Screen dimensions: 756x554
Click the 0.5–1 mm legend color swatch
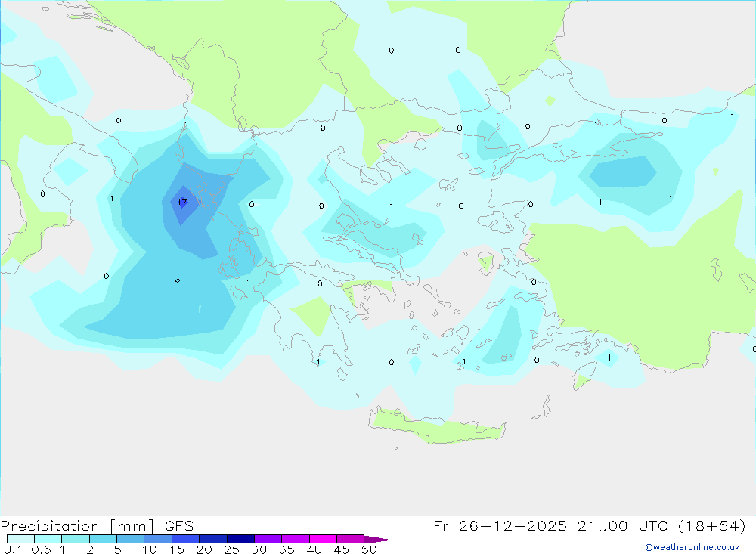click(48, 539)
